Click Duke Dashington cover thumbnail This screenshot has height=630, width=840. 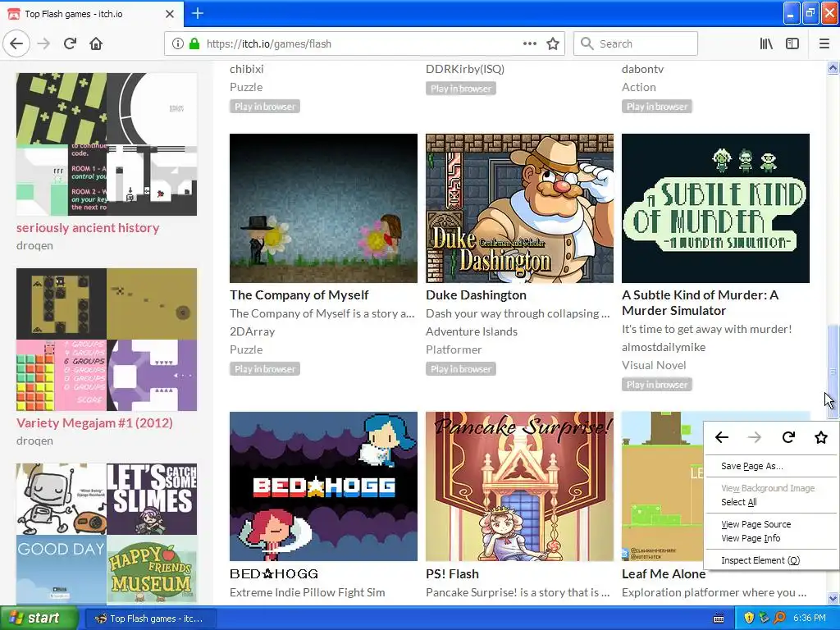[x=519, y=208]
